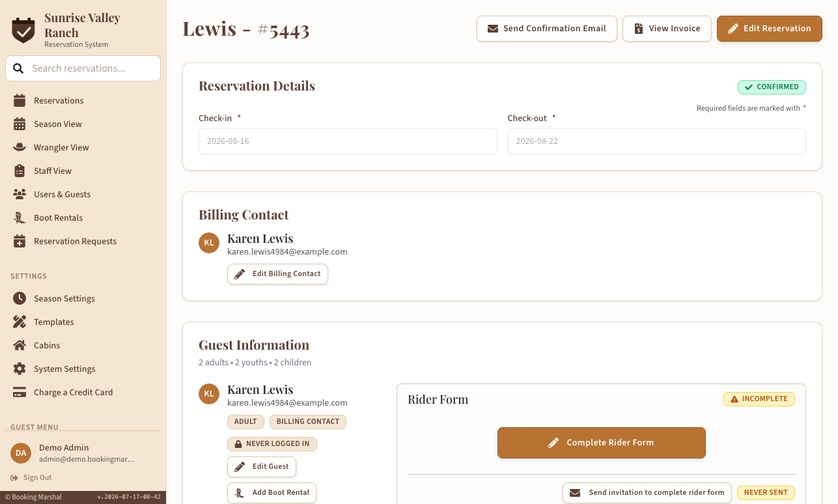838x504 pixels.
Task: Open the Staff View page
Action: click(83, 171)
